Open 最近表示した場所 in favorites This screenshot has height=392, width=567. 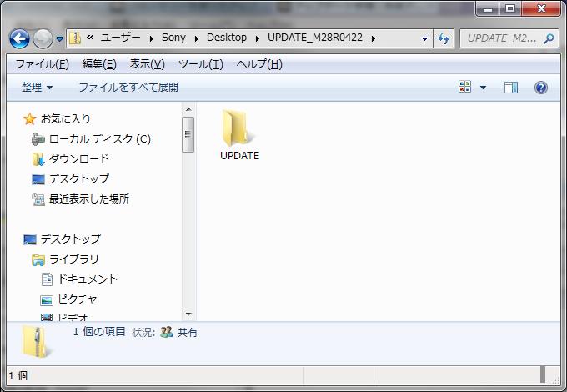click(88, 199)
